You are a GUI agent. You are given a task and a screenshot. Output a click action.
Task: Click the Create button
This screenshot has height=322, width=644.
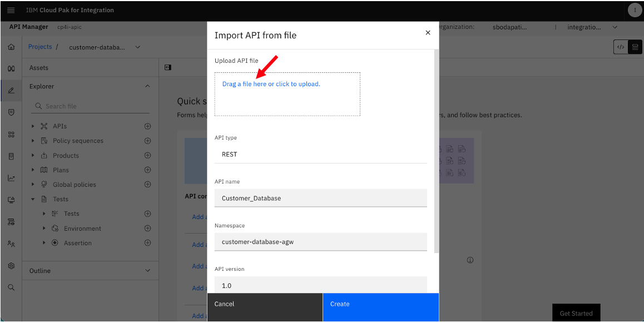381,307
